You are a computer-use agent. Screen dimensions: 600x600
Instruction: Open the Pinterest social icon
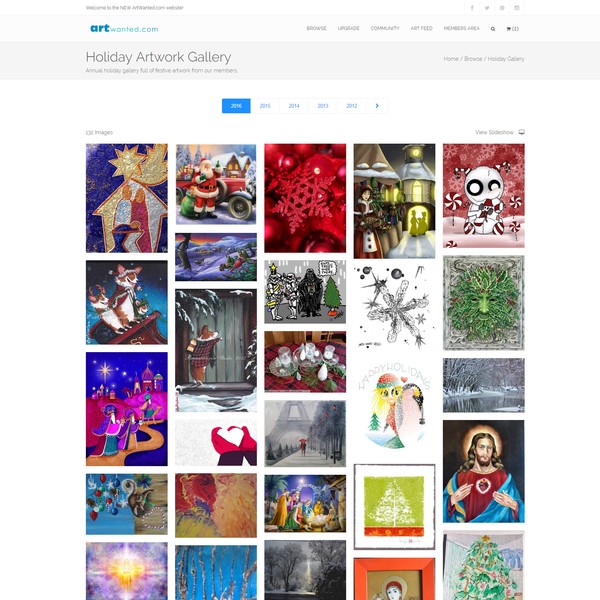502,8
